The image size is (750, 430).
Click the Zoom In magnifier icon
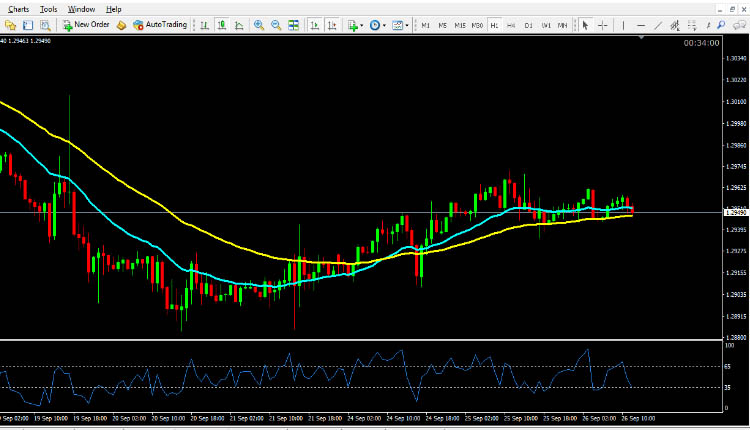pos(259,25)
